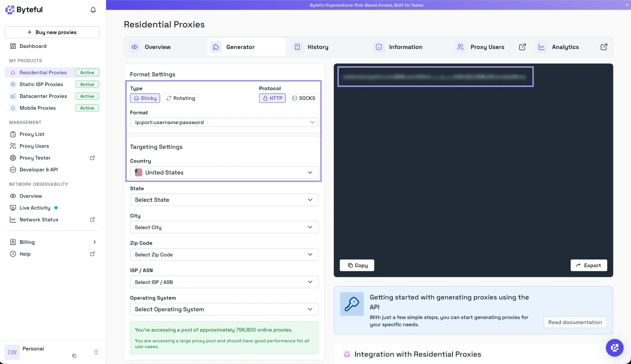631x364 pixels.
Task: Open the Format dropdown ip:port:username:password
Action: pyautogui.click(x=224, y=122)
